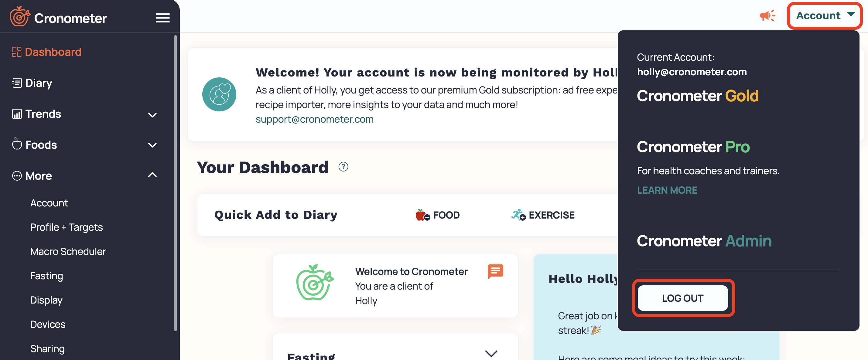Click the Quick Add Food apple icon

click(x=422, y=215)
